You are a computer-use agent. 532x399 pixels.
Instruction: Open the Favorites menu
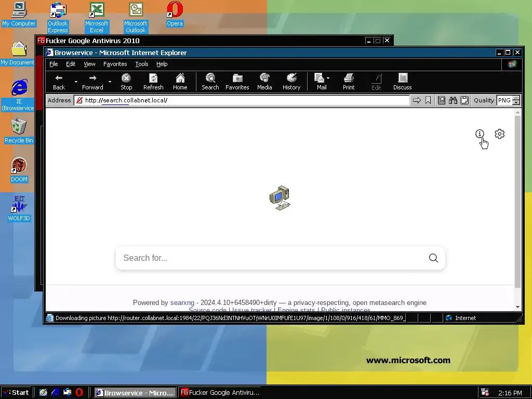(x=115, y=64)
